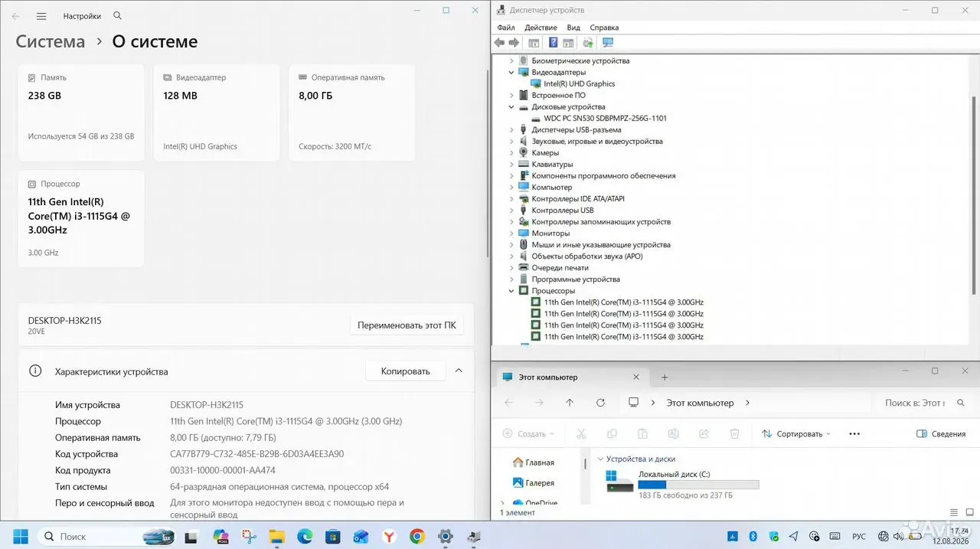Image resolution: width=980 pixels, height=549 pixels.
Task: Collapse Процессоры node in Device Manager
Action: coord(511,290)
